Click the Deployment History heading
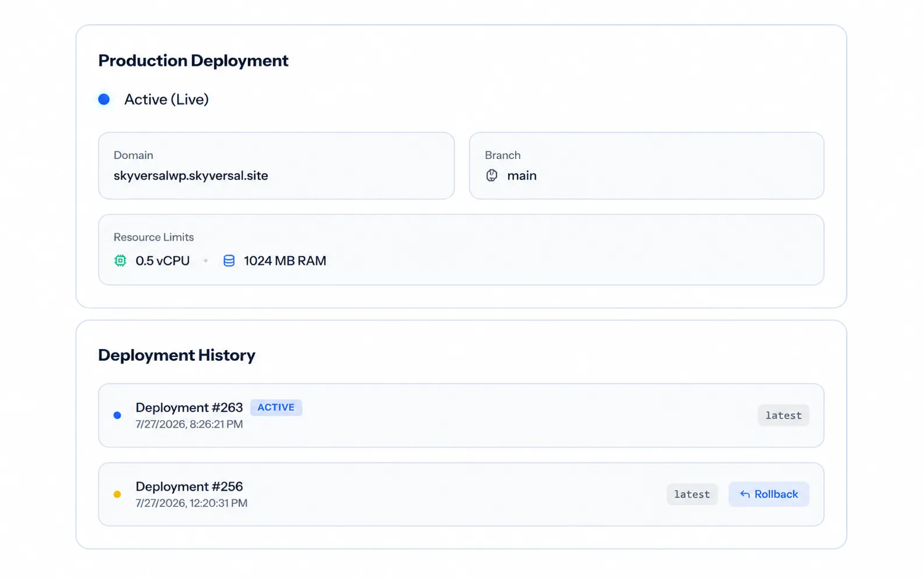This screenshot has height=578, width=924. point(177,355)
